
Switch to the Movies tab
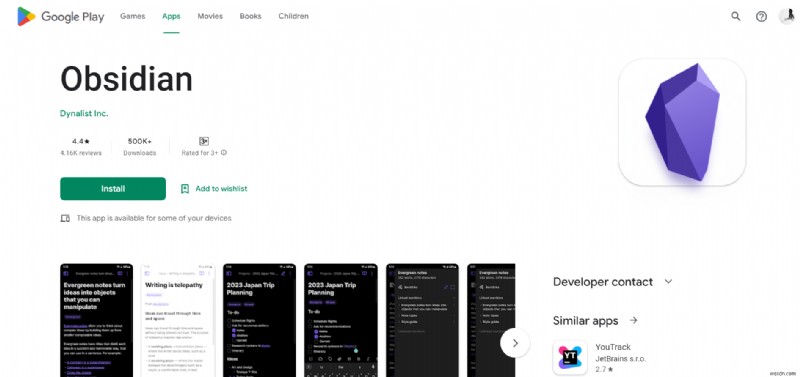point(210,16)
